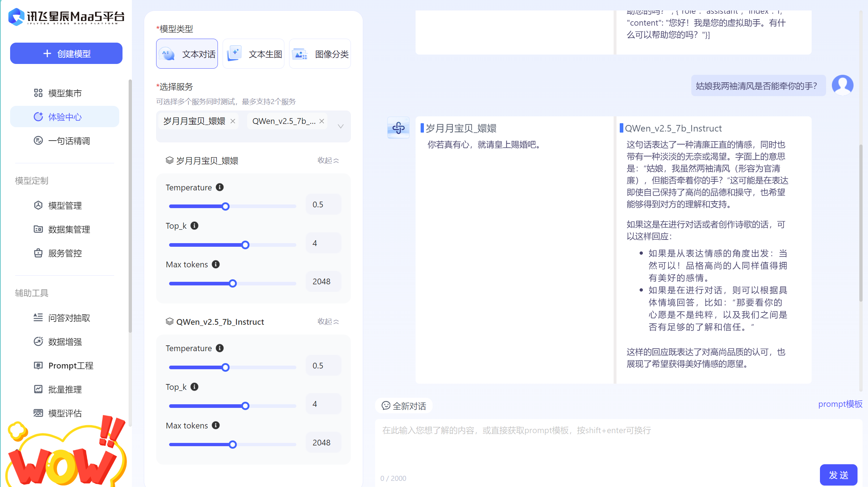Viewport: 868px width, 487px height.
Task: Click the 数据集管理 folder icon
Action: (38, 229)
